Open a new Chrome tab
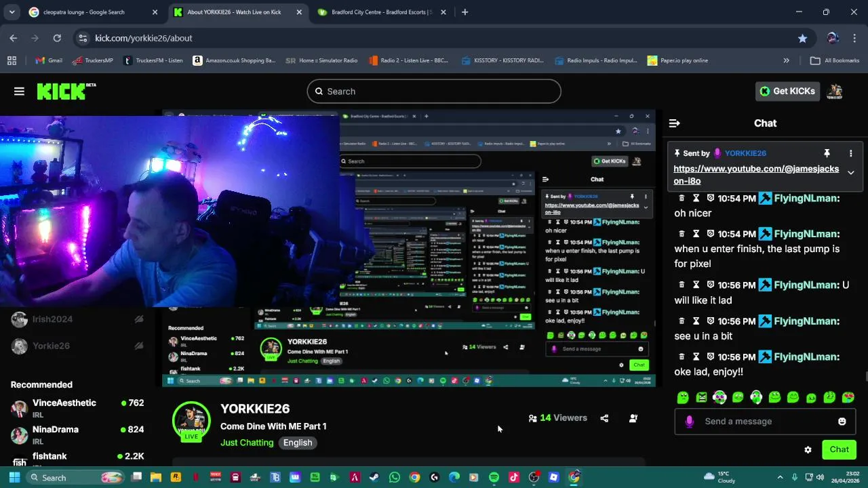 (x=465, y=12)
